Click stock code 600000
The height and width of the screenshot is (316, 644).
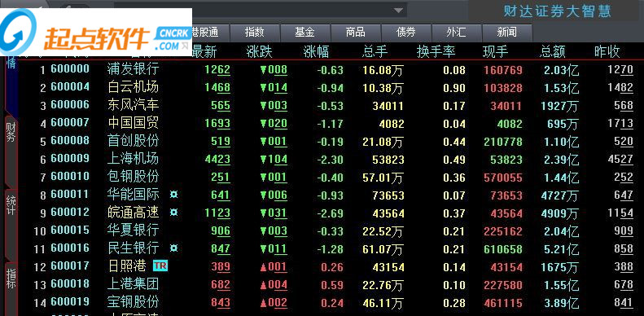click(70, 68)
